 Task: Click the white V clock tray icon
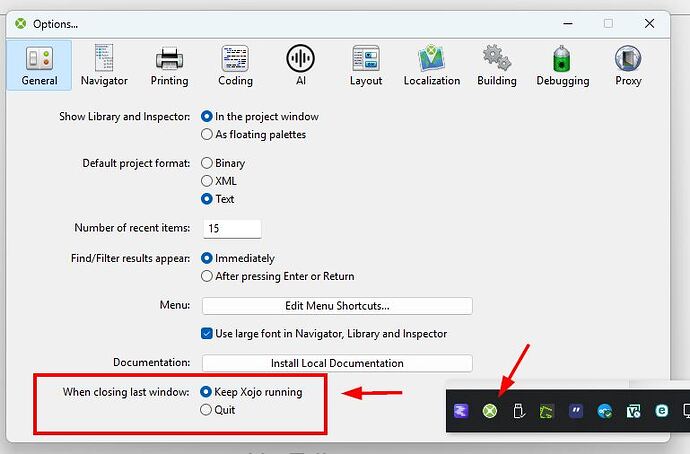(x=633, y=411)
